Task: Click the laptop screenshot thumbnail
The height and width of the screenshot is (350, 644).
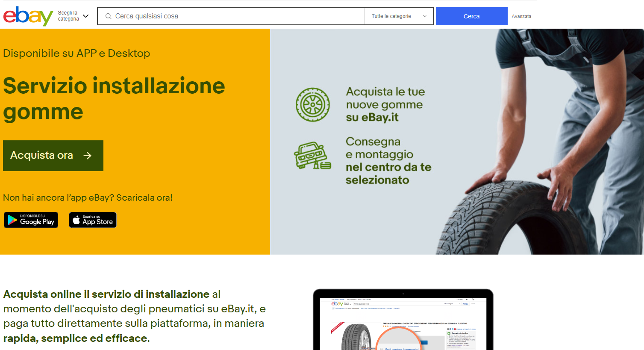Action: pos(403,320)
